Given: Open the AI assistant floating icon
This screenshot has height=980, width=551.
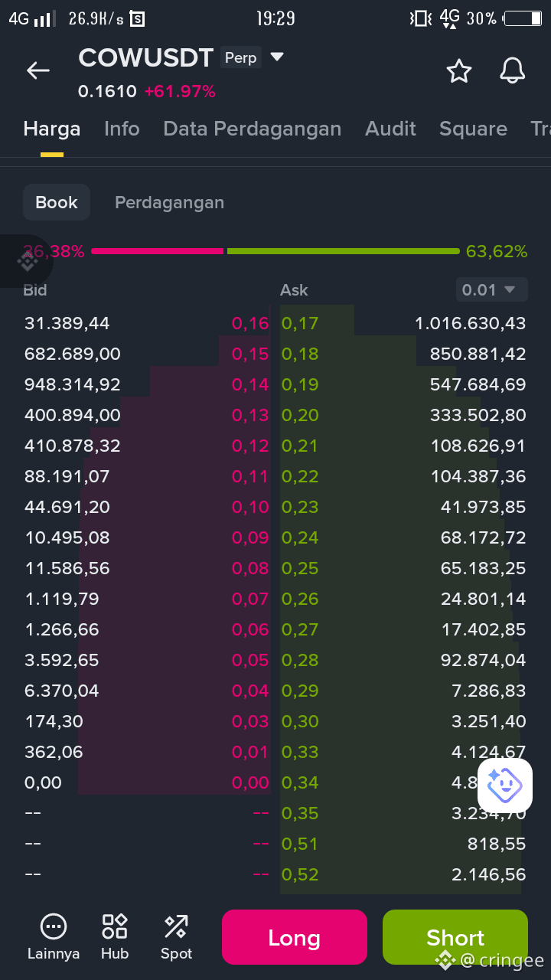Looking at the screenshot, I should click(x=504, y=786).
